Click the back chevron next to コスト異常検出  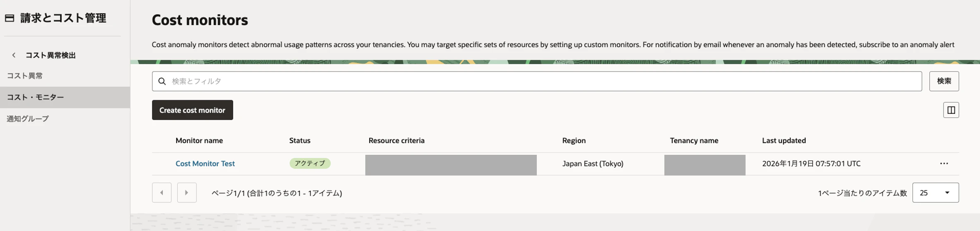click(14, 55)
